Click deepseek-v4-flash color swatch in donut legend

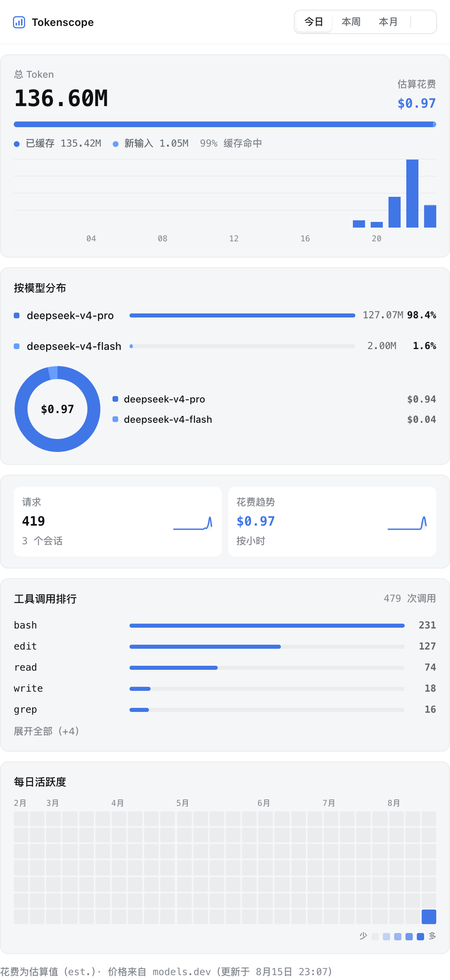click(x=115, y=419)
